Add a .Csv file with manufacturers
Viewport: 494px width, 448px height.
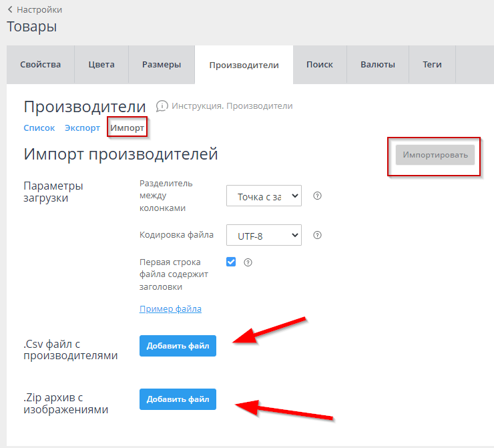tap(178, 346)
